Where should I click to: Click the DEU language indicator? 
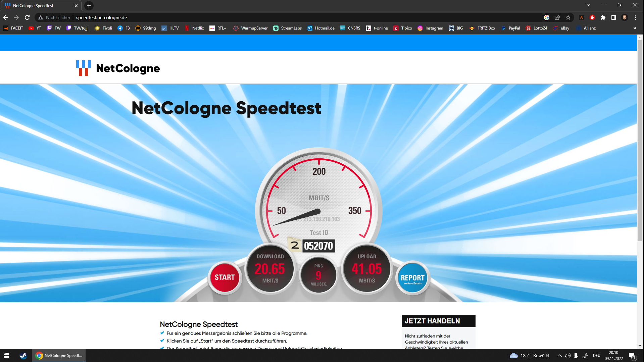click(596, 356)
